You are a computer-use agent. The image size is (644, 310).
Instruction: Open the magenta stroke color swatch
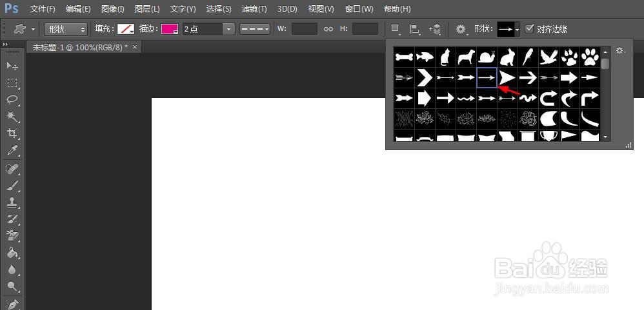point(169,29)
